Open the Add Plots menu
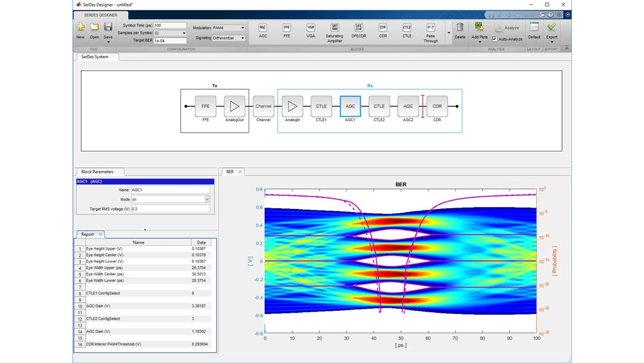This screenshot has width=644, height=363. [x=479, y=32]
